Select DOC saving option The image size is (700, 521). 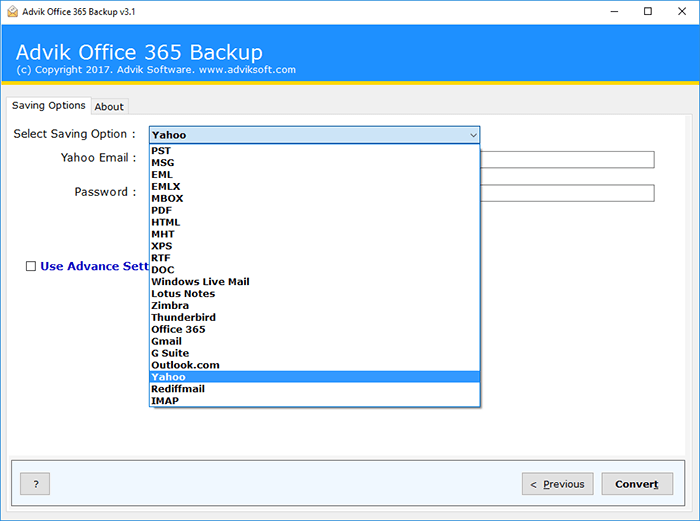click(315, 270)
